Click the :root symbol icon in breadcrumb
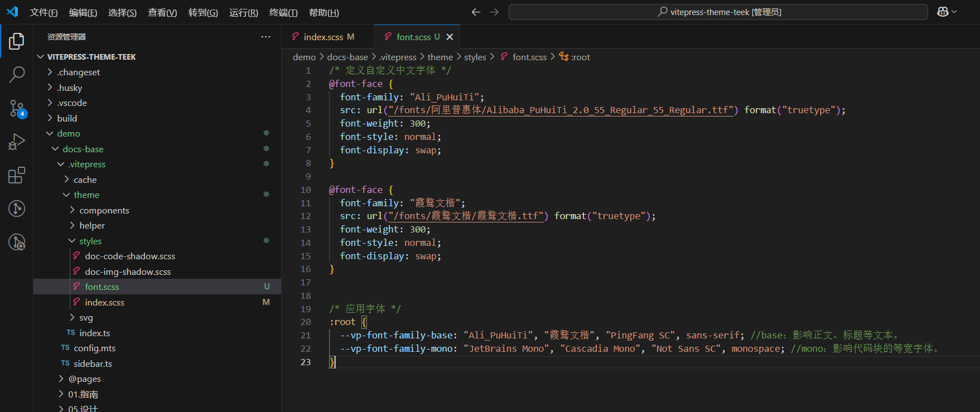The image size is (980, 412). [x=564, y=57]
